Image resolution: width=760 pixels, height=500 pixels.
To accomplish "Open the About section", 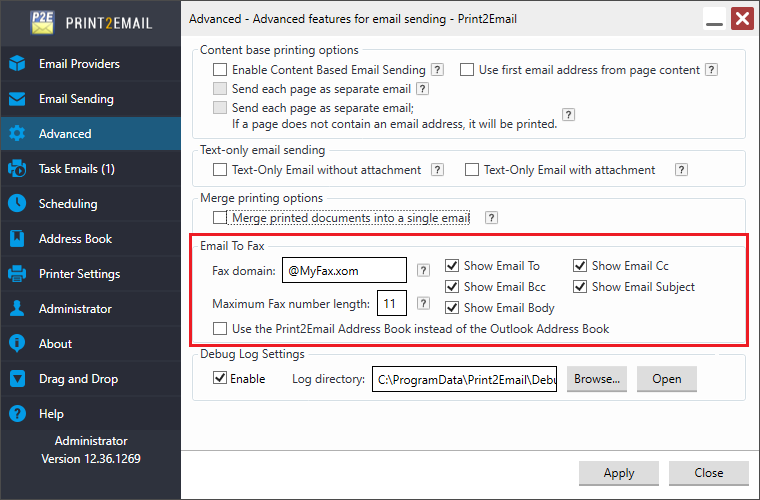I will (56, 344).
